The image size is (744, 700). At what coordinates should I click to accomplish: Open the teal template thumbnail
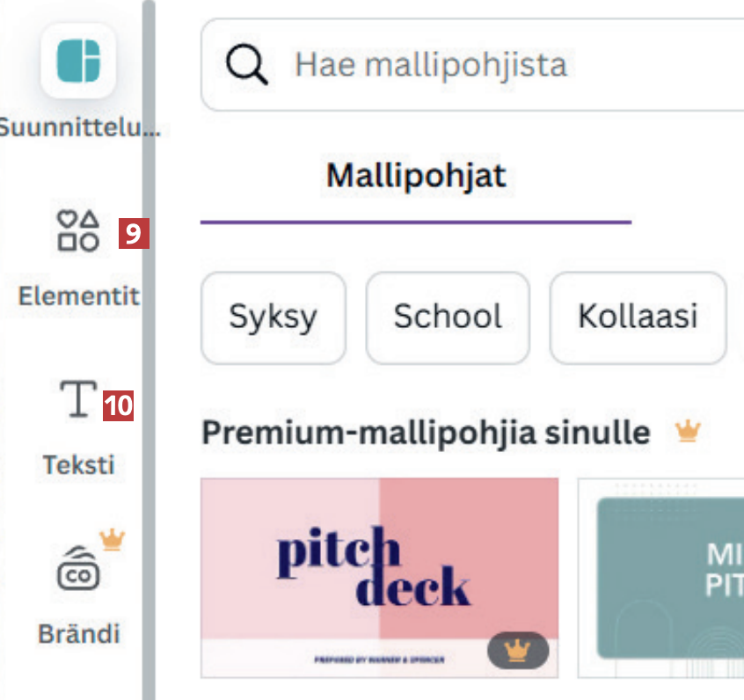[x=668, y=576]
